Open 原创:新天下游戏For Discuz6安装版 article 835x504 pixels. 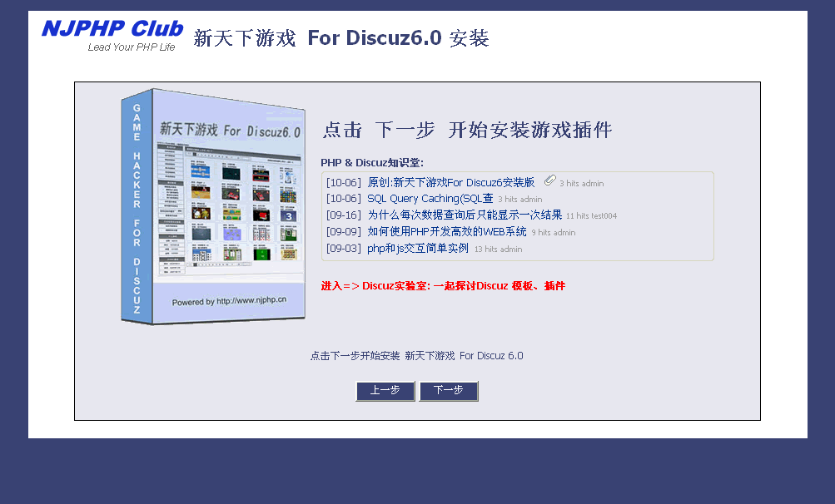[450, 182]
